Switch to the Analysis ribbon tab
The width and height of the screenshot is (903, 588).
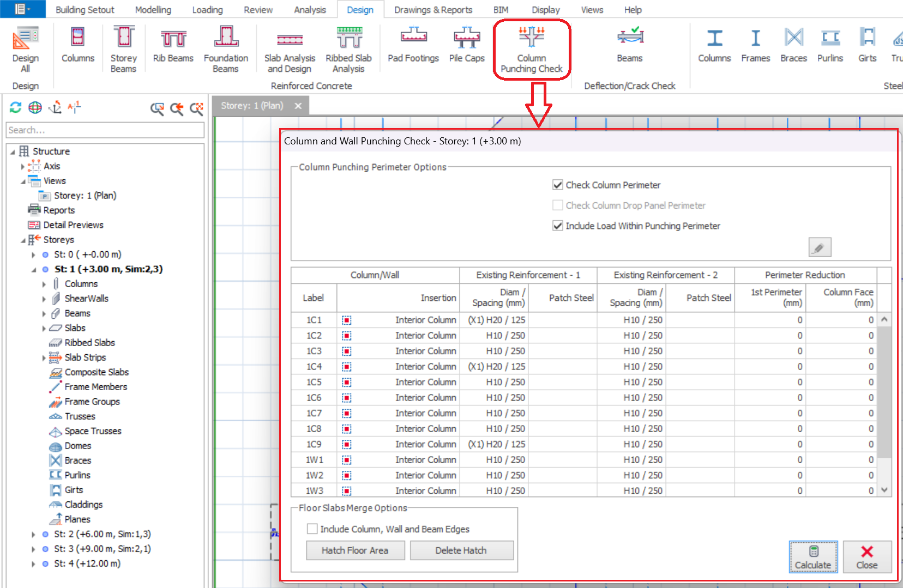(x=310, y=10)
